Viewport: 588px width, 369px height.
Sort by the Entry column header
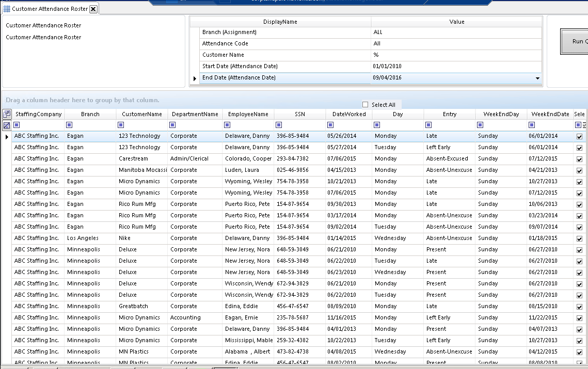coord(450,114)
